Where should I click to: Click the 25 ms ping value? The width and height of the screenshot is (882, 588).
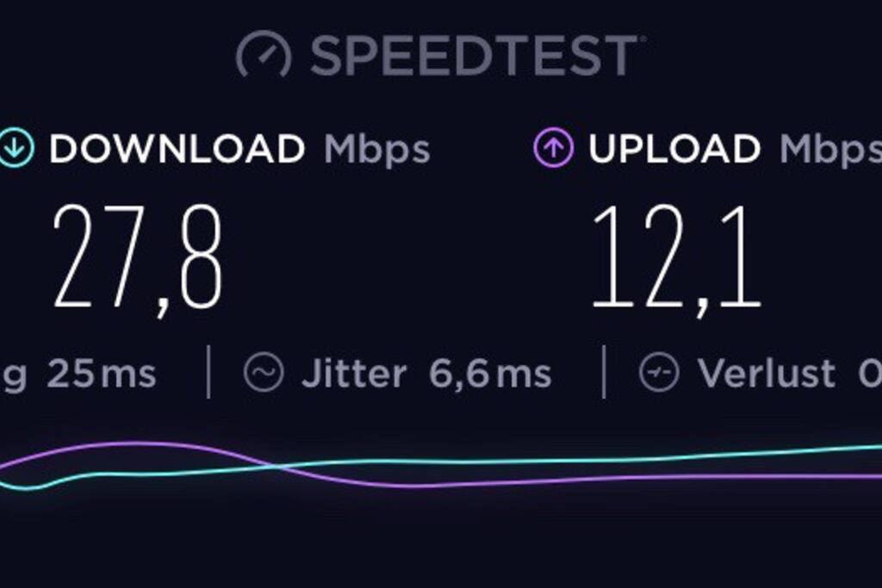pos(102,374)
